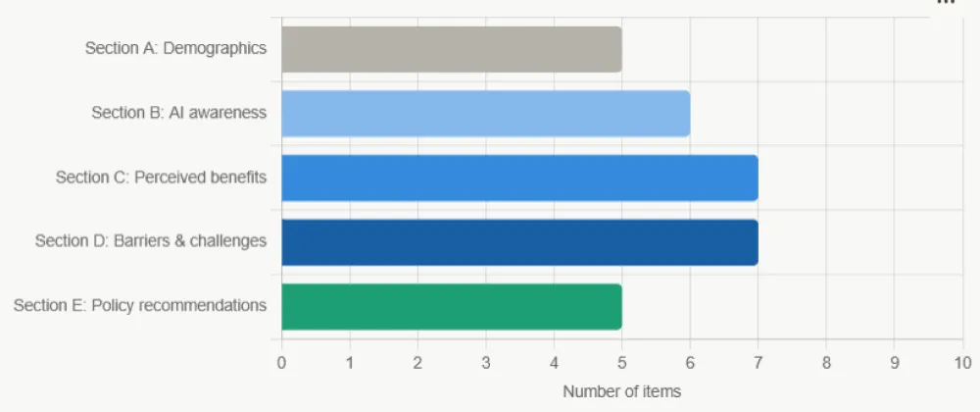Click the 9 tick on the x-axis
The image size is (980, 412).
[x=894, y=363]
